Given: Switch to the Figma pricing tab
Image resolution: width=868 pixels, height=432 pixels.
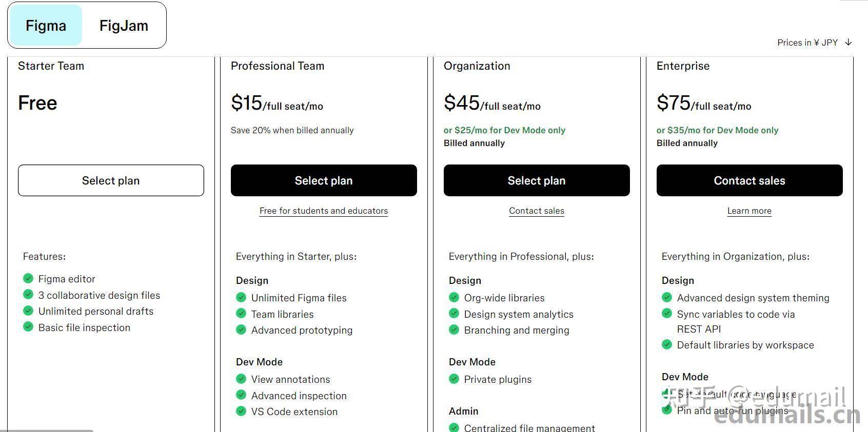Looking at the screenshot, I should (x=46, y=26).
